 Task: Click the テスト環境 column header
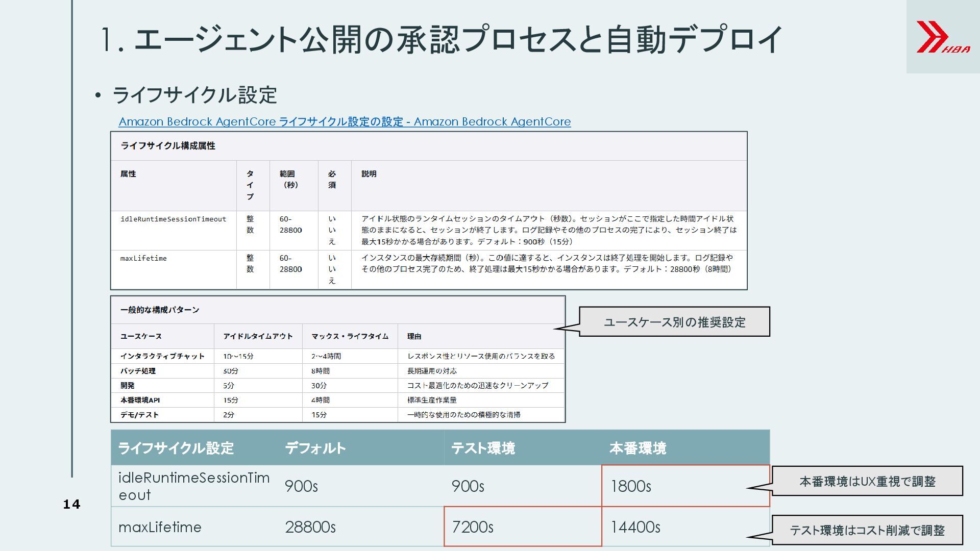coord(483,448)
